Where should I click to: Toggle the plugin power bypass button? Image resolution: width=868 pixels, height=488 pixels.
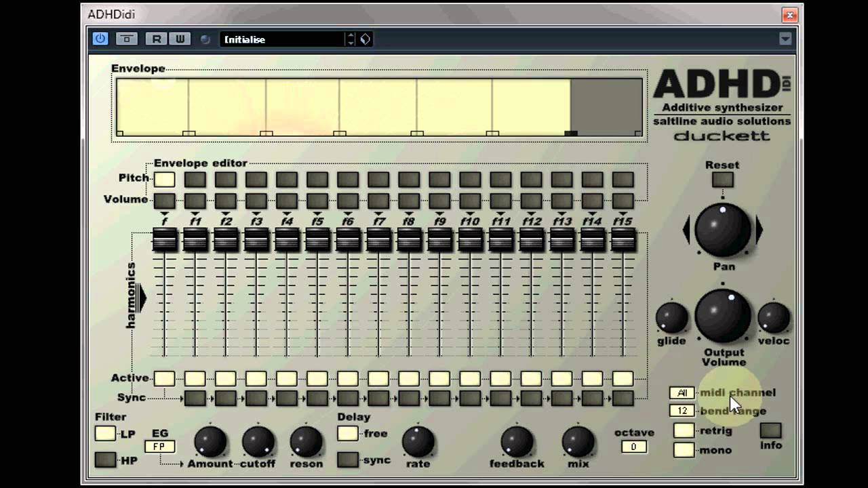[x=100, y=39]
